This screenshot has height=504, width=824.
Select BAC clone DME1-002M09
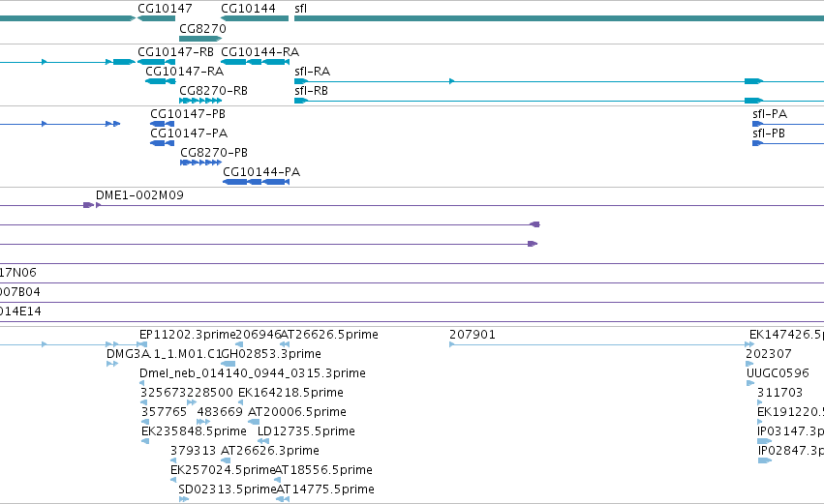coord(139,195)
